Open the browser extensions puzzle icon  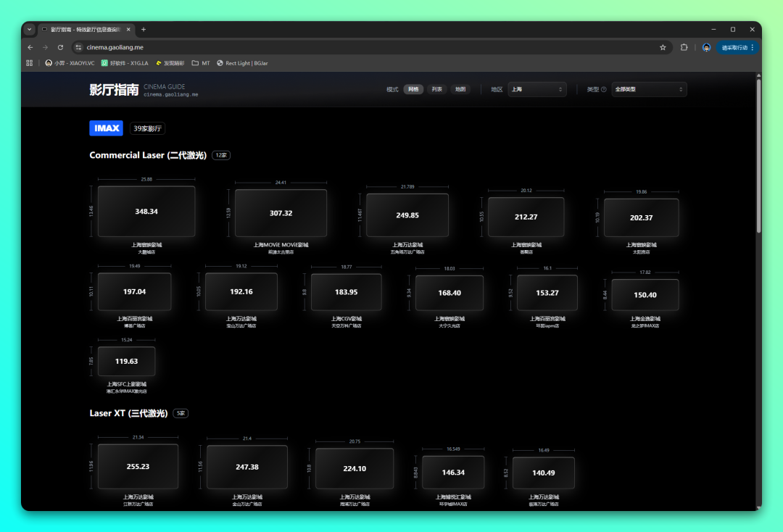[x=684, y=47]
